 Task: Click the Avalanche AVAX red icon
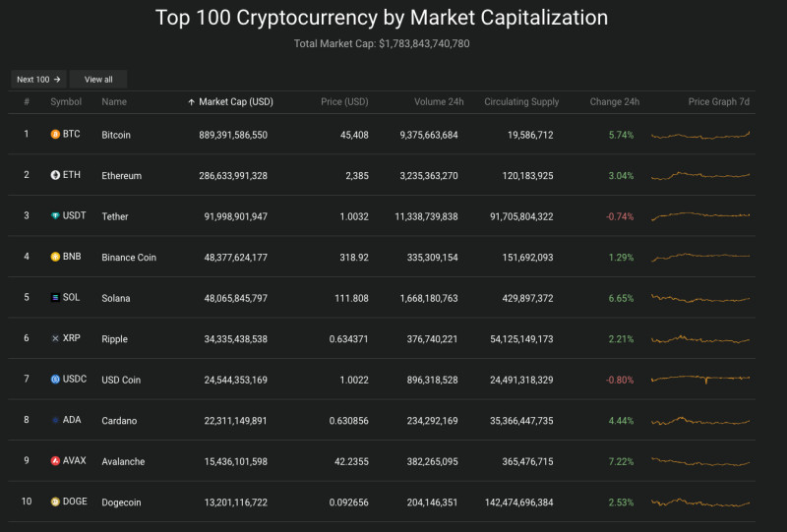pyautogui.click(x=55, y=461)
